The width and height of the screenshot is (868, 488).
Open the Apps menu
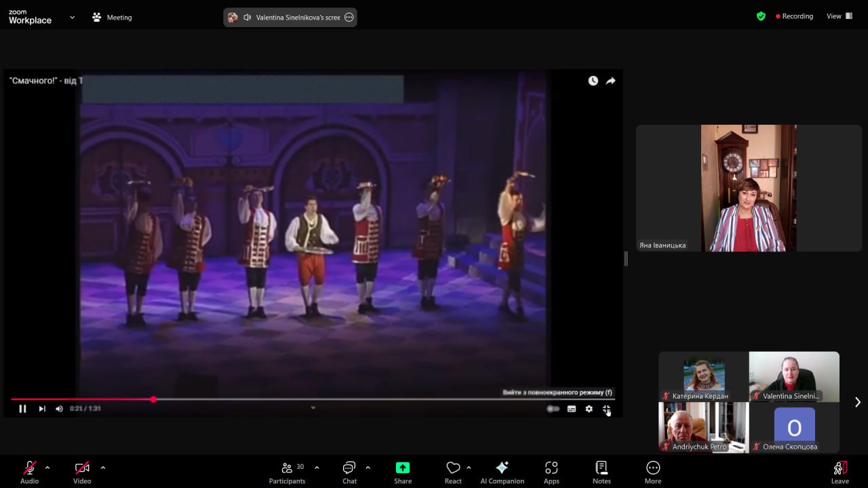coord(551,472)
